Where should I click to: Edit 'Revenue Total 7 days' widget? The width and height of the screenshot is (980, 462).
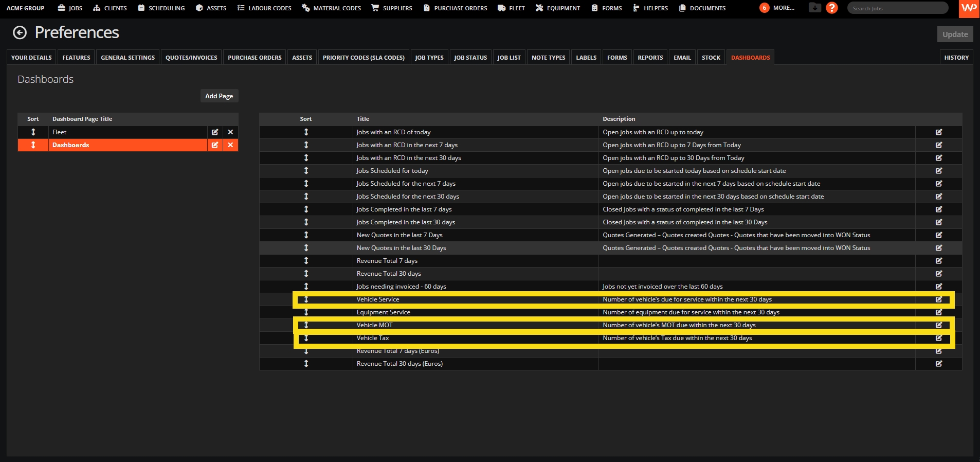pos(939,261)
